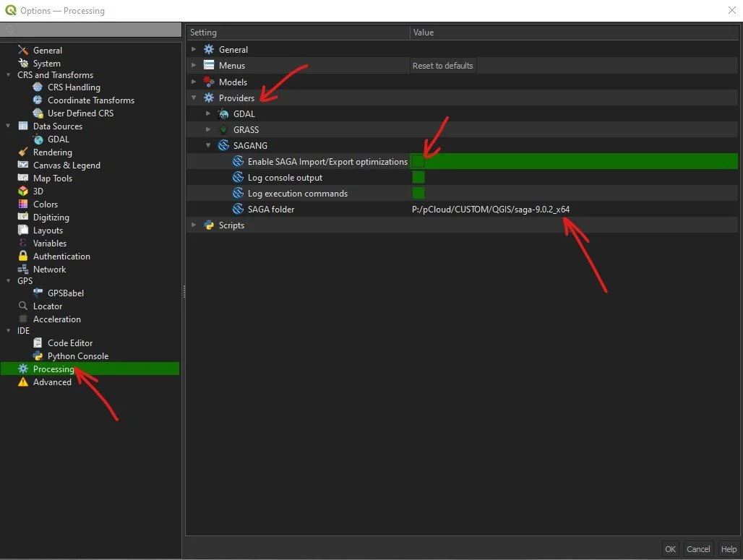The height and width of the screenshot is (560, 743).
Task: Open the Network options page
Action: click(x=49, y=269)
